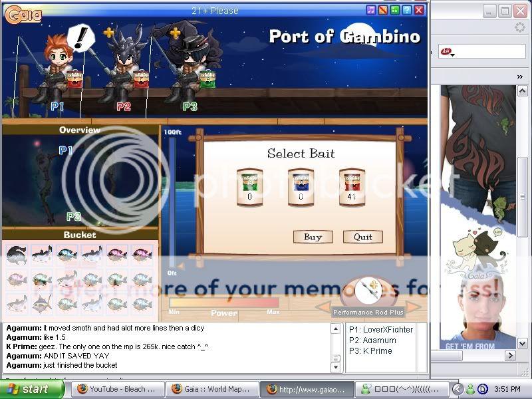Select P1: LoverXFighter in player list
532x399 pixels.
coord(380,330)
